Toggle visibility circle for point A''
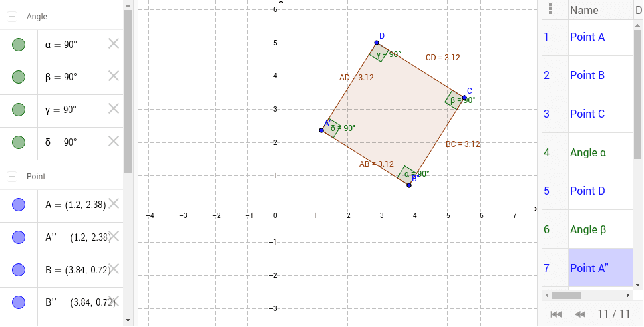This screenshot has width=644, height=327. tap(19, 237)
